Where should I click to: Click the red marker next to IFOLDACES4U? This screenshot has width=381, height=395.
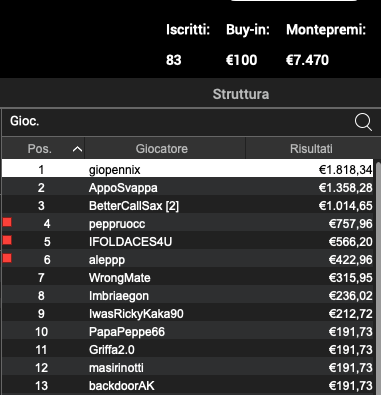[7, 240]
